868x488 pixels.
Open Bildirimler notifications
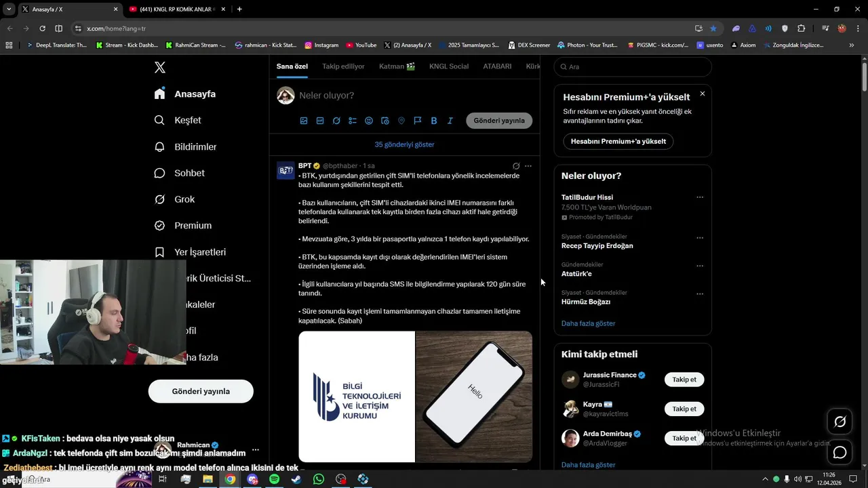click(x=185, y=146)
